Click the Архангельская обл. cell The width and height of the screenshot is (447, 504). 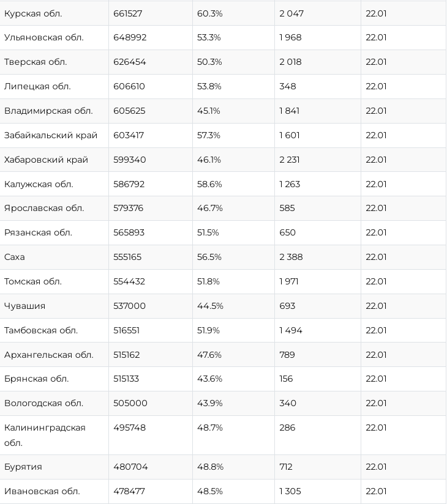(49, 355)
